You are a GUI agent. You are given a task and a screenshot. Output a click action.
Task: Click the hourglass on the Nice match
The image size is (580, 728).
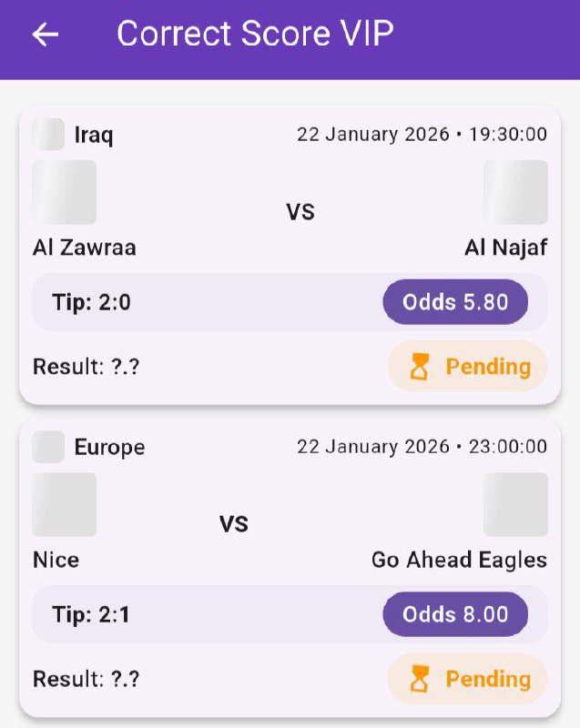click(x=421, y=679)
